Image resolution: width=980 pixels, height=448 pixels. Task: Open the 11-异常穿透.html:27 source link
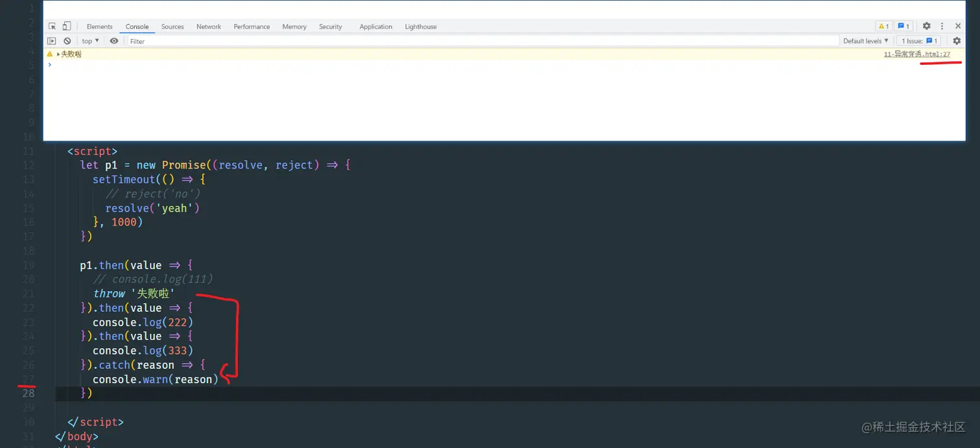coord(917,54)
